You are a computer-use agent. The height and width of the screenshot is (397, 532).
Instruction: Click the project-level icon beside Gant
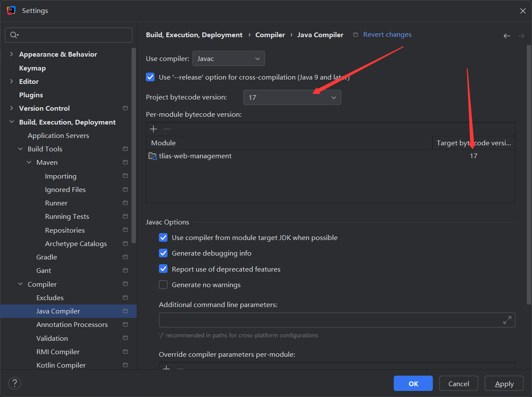coord(125,270)
